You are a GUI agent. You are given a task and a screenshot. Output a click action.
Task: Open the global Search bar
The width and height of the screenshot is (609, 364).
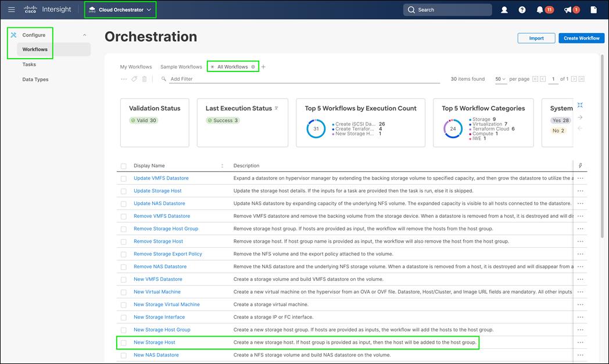447,9
